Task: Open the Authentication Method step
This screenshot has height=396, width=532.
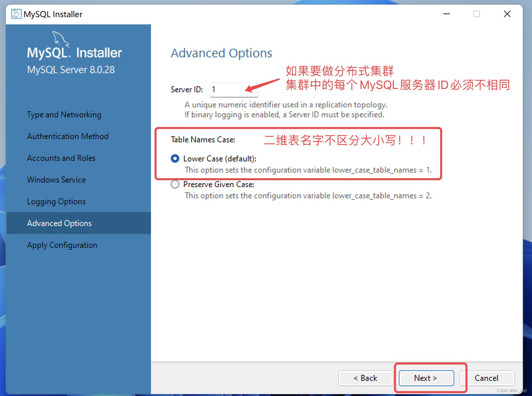Action: [68, 136]
